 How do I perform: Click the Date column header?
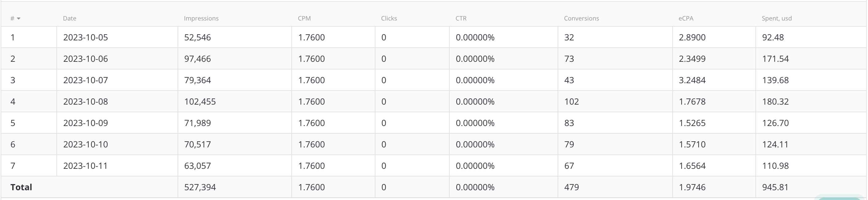pyautogui.click(x=69, y=18)
